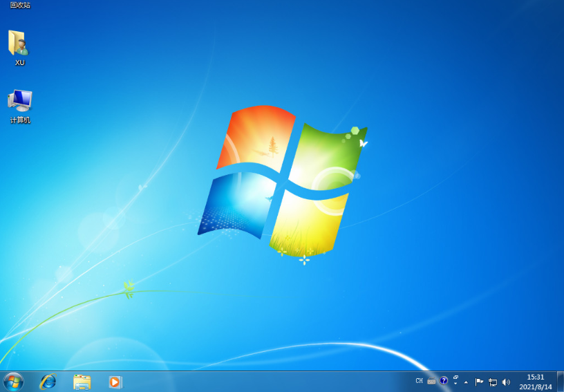The height and width of the screenshot is (392, 564).
Task: Launch Internet Explorer from the taskbar
Action: click(48, 381)
